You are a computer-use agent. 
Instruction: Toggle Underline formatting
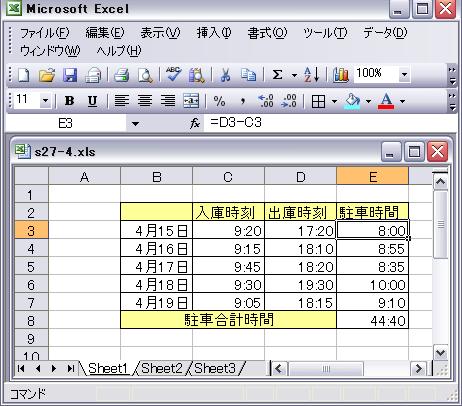[x=92, y=101]
